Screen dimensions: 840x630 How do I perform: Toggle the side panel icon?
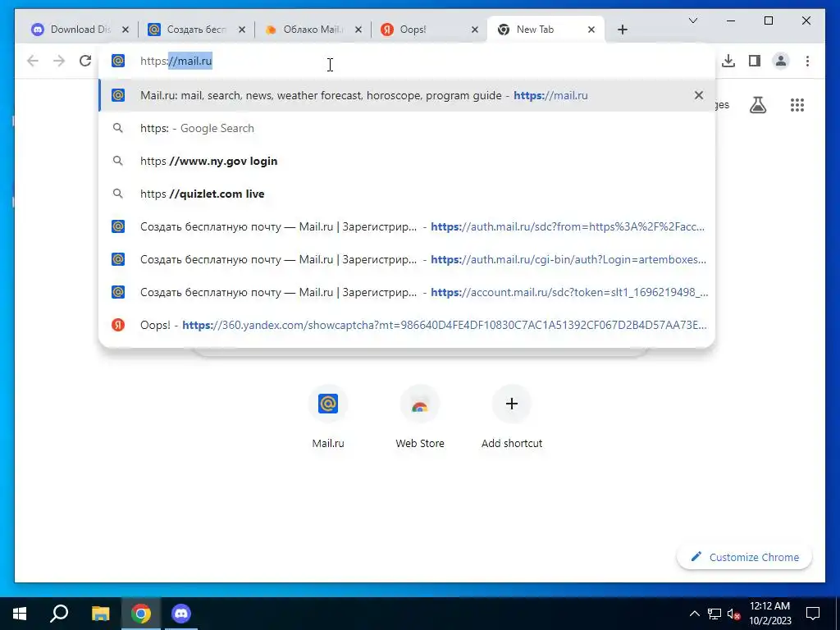pos(755,61)
